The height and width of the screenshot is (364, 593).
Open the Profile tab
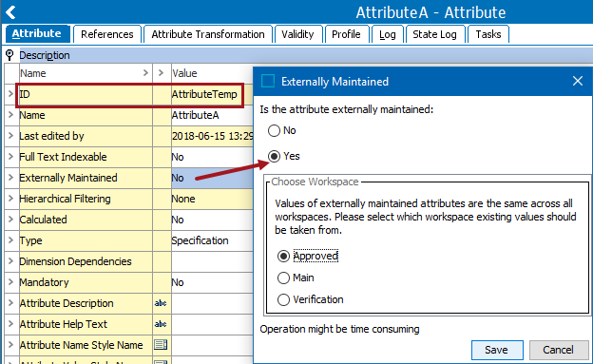coord(346,34)
